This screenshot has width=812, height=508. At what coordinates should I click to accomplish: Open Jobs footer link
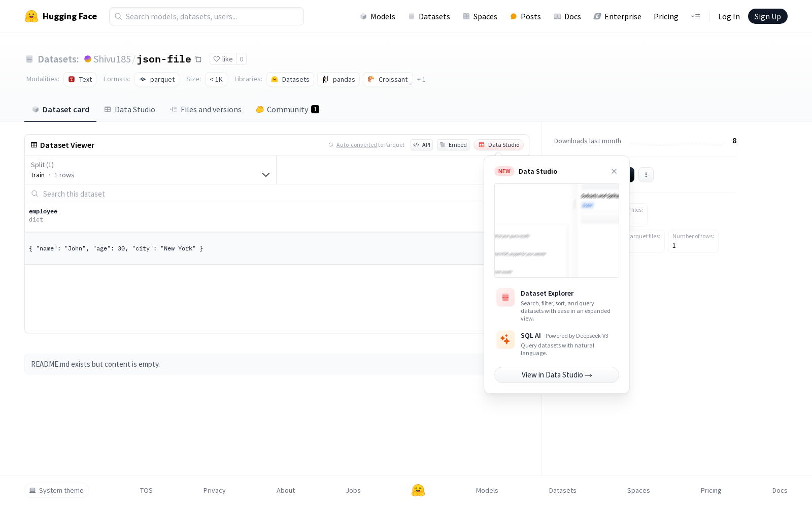coord(353,490)
